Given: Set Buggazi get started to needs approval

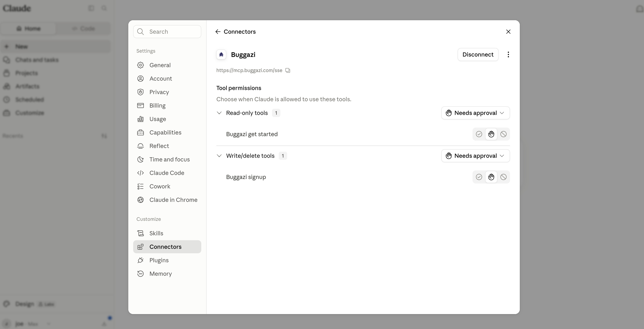Looking at the screenshot, I should 491,134.
